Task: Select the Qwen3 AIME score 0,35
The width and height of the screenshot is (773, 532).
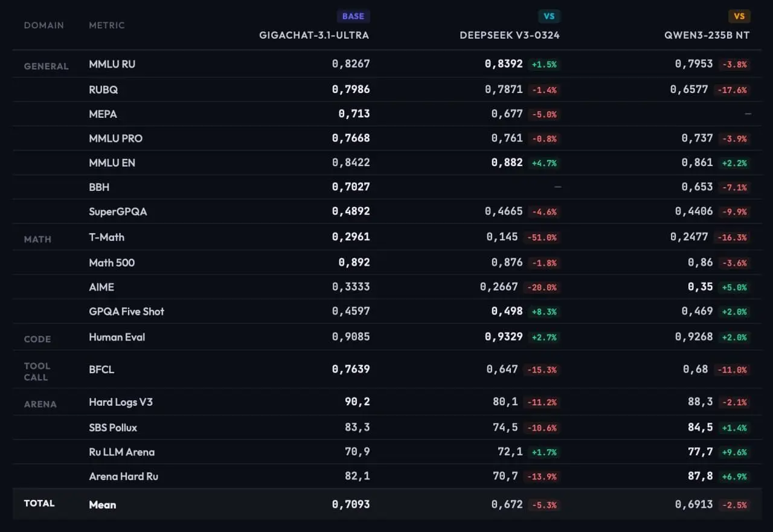Action: [701, 287]
